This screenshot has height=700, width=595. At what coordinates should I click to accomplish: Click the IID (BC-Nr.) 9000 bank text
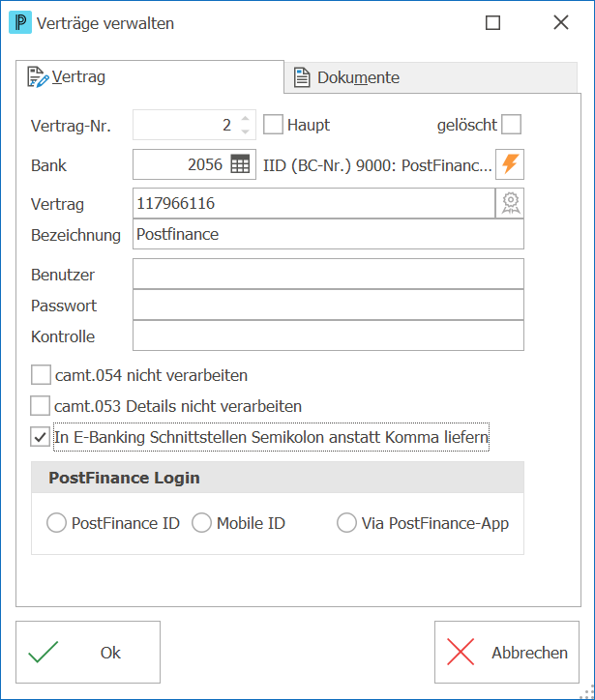point(377,165)
